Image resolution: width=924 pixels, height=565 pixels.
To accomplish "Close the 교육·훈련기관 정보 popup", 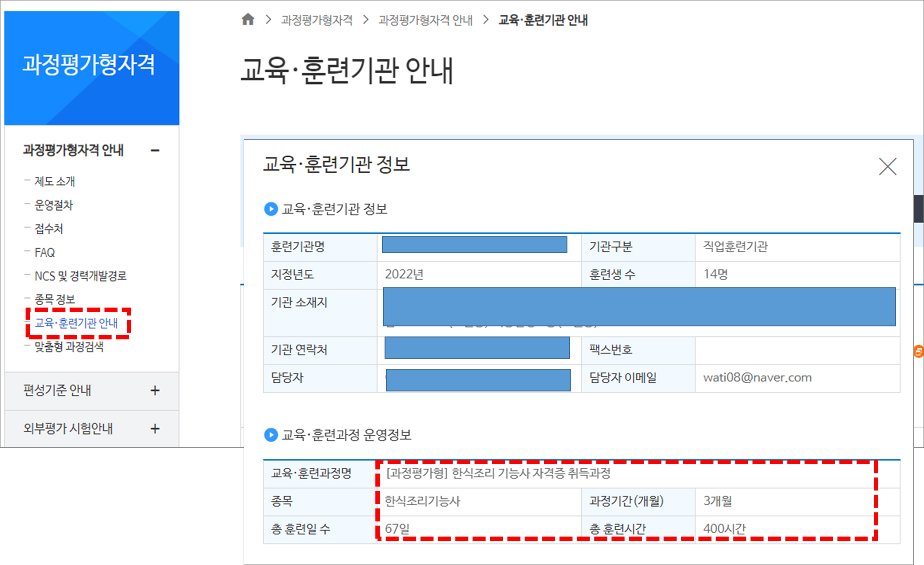I will coord(888,166).
